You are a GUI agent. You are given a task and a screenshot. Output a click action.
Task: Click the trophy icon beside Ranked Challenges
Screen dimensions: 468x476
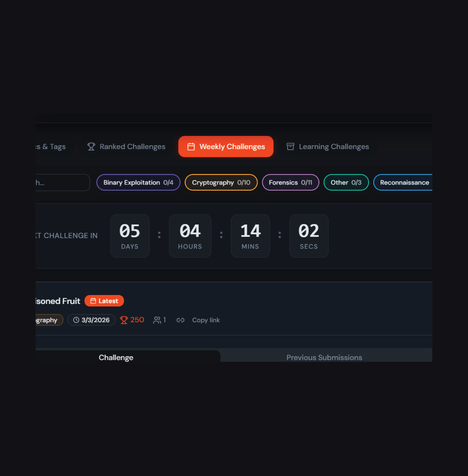coord(91,147)
